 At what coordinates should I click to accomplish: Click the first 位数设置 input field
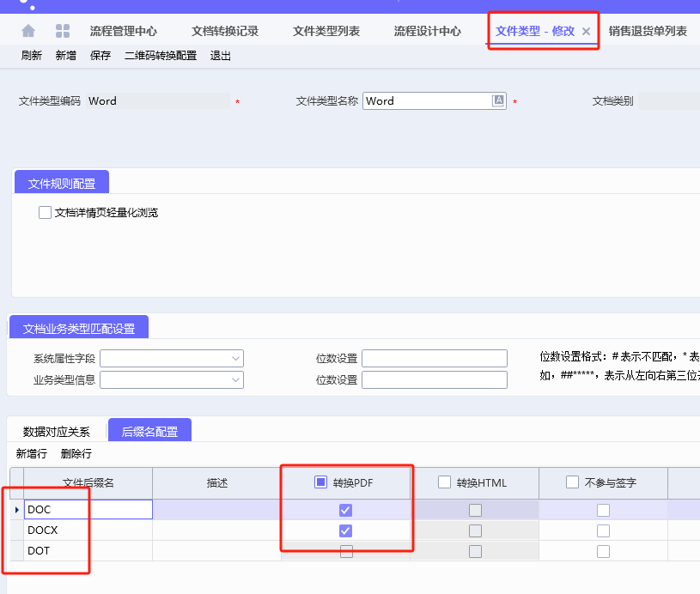tap(434, 358)
